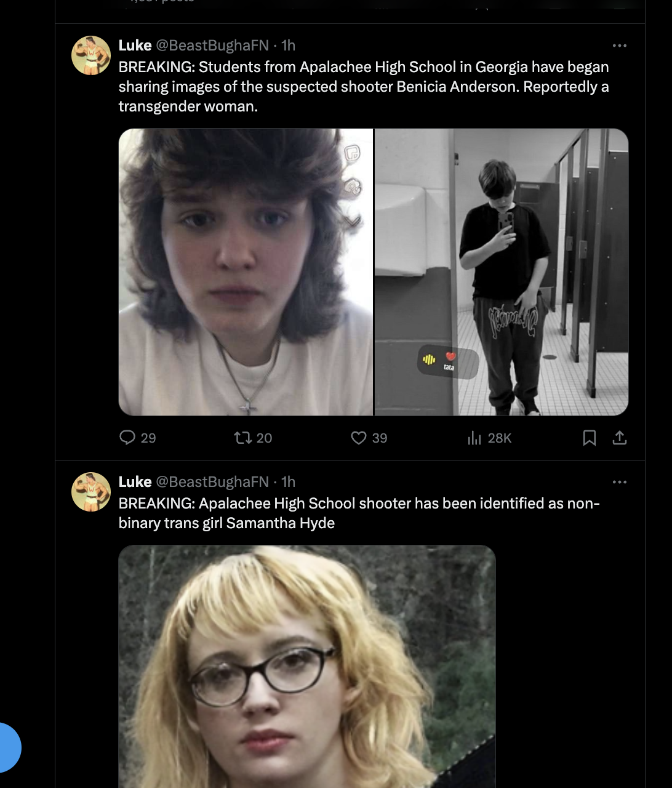Open left selfie image in first tweet
This screenshot has width=672, height=788.
[246, 272]
